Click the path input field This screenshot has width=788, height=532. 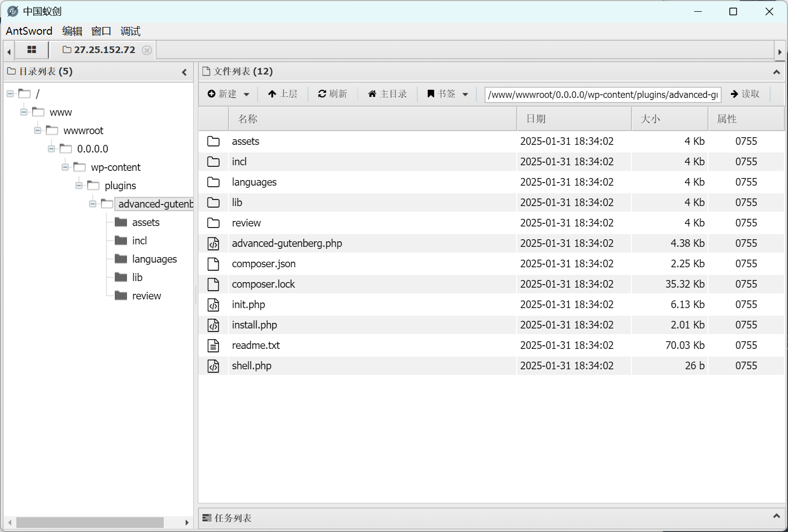[602, 94]
